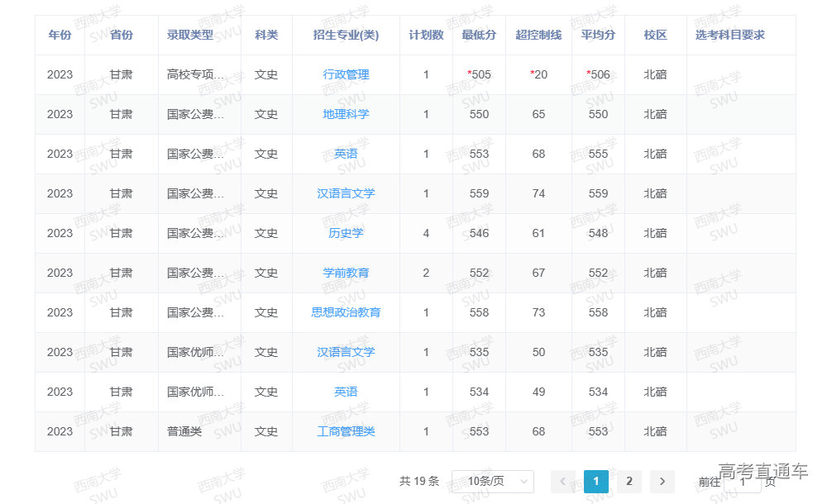Click the 地理科学 major link

tap(346, 114)
